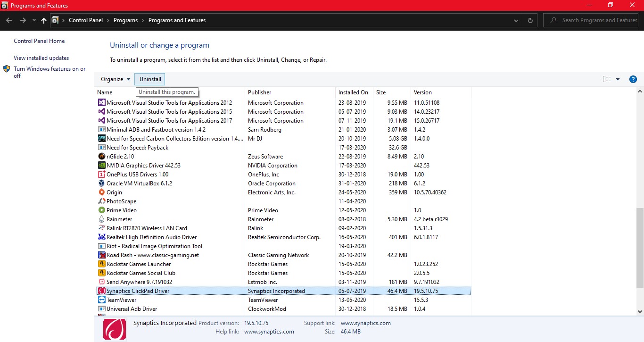
Task: Click the Rainmeter droplet icon
Action: [x=101, y=219]
